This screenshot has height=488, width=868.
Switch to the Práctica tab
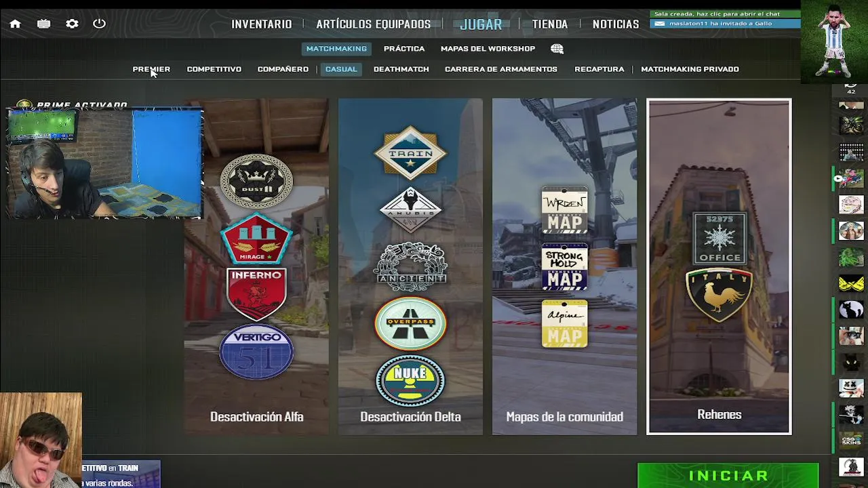404,49
